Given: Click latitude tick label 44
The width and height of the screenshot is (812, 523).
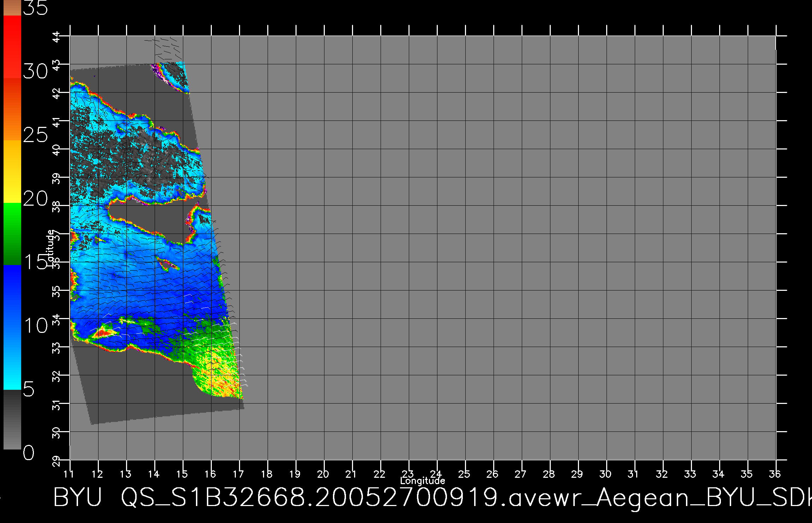Looking at the screenshot, I should pos(56,37).
